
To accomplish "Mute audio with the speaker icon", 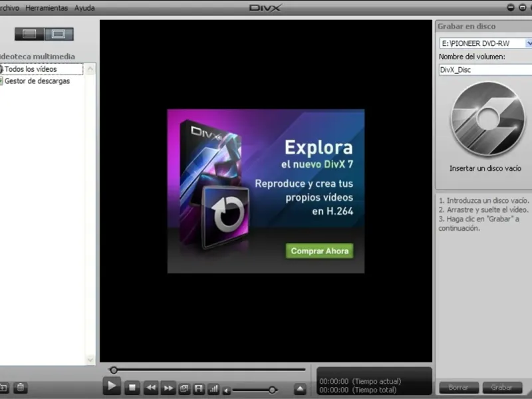I will click(x=226, y=391).
